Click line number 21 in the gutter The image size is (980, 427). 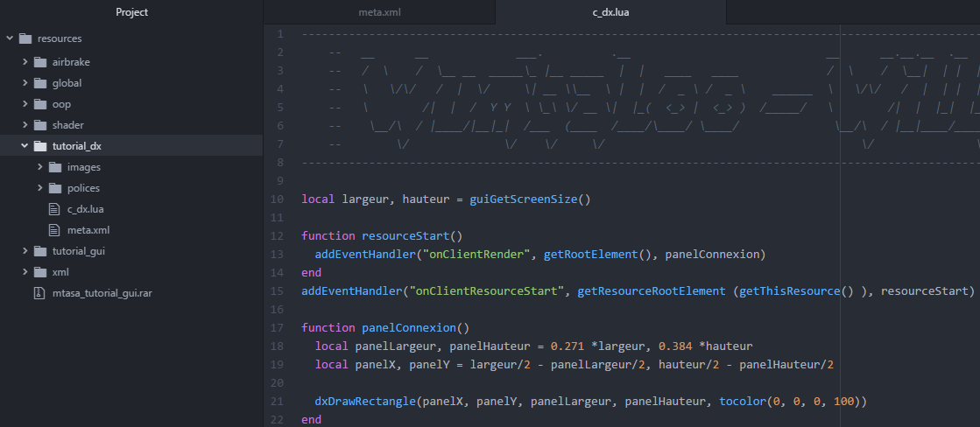click(277, 402)
